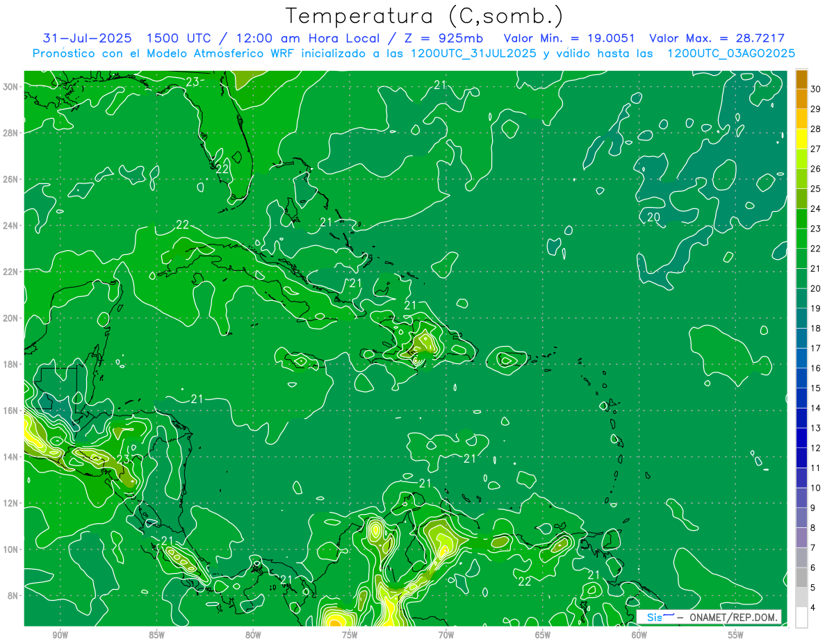Click the '24N' latitude axis label

(10, 225)
